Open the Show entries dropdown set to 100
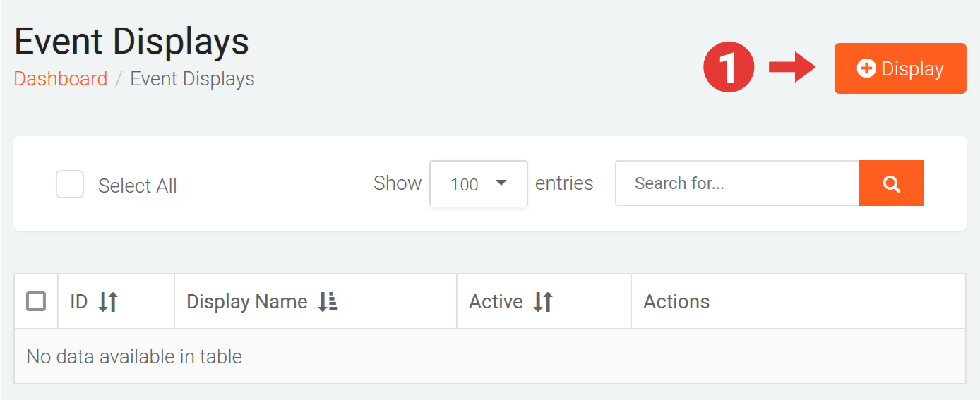Image resolution: width=980 pixels, height=400 pixels. (479, 184)
